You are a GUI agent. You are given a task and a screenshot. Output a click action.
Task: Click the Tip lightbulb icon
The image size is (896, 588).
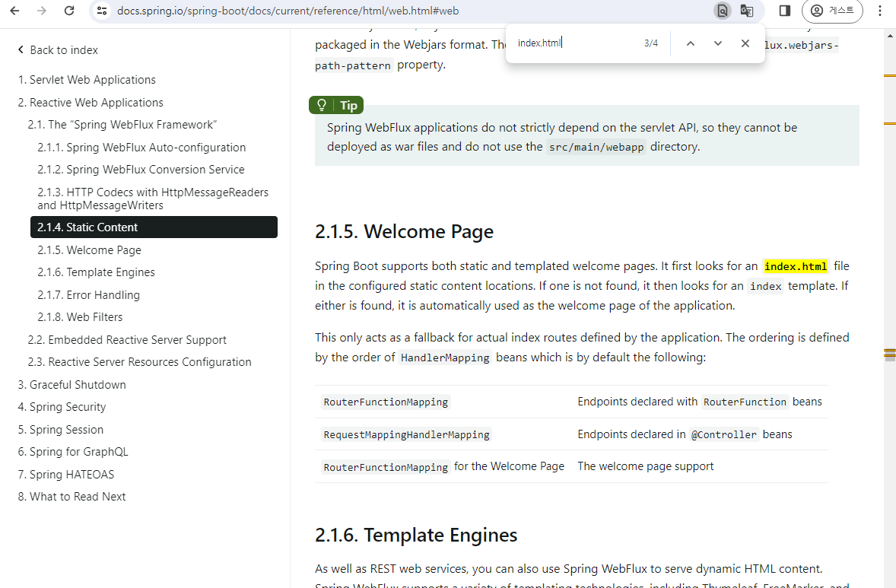(x=322, y=105)
